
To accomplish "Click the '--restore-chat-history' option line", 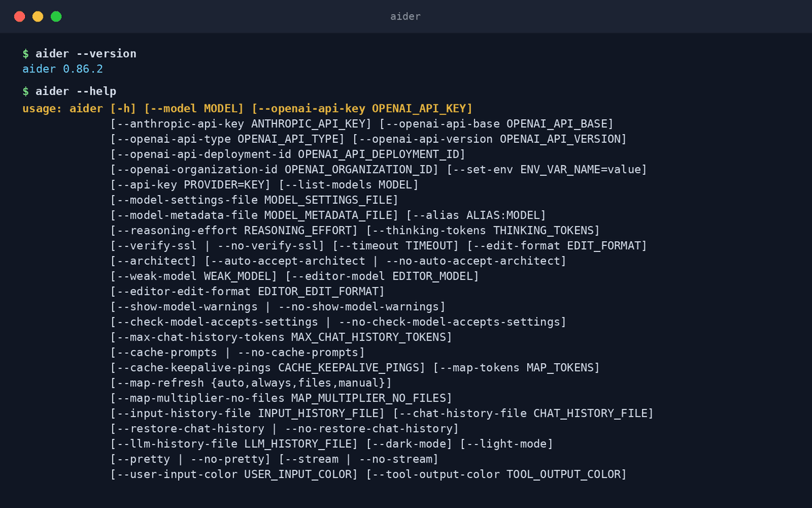I will pyautogui.click(x=285, y=429).
